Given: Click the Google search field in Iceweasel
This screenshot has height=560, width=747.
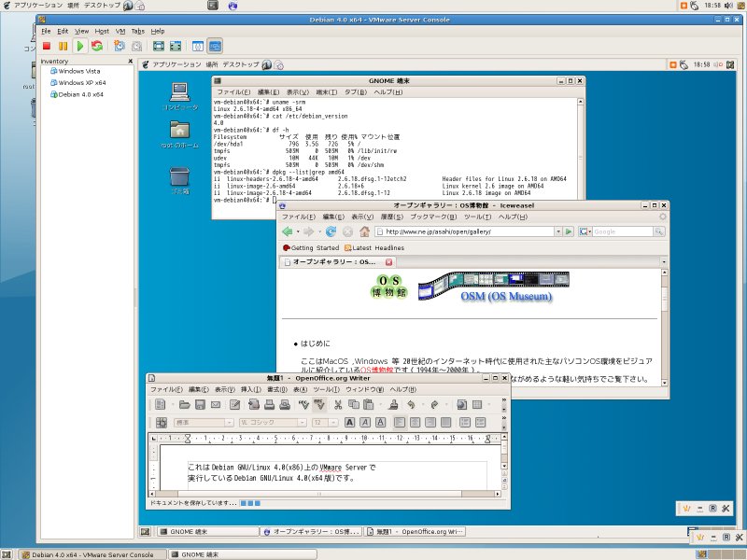Looking at the screenshot, I should tap(623, 231).
